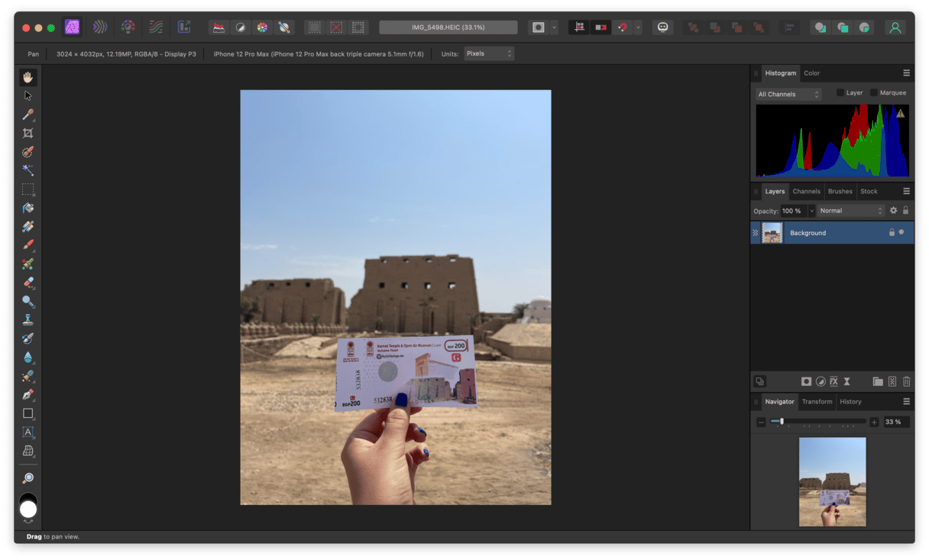Viewport: 929px width, 560px height.
Task: Open the Units Pixels dropdown
Action: click(489, 53)
